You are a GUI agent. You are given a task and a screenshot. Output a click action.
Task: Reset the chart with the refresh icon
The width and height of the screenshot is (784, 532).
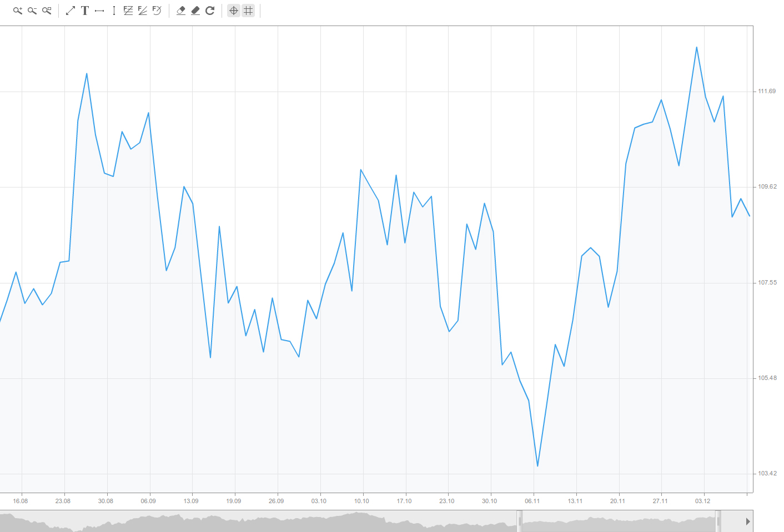[x=210, y=10]
